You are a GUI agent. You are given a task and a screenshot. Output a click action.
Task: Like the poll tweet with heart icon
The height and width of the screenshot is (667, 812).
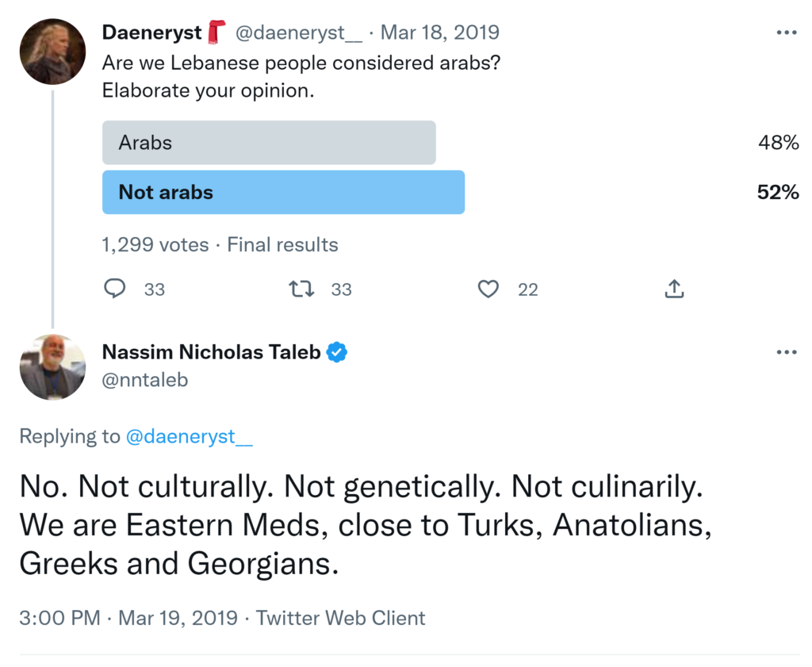tap(488, 289)
